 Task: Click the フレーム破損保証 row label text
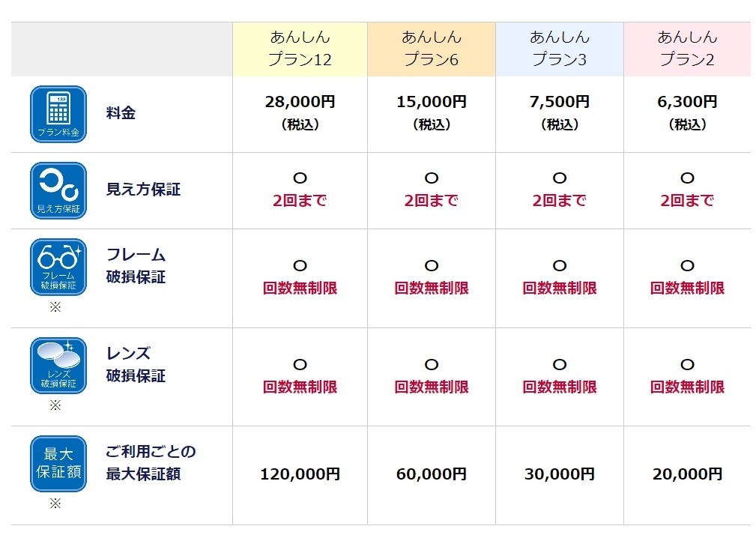pos(136,266)
